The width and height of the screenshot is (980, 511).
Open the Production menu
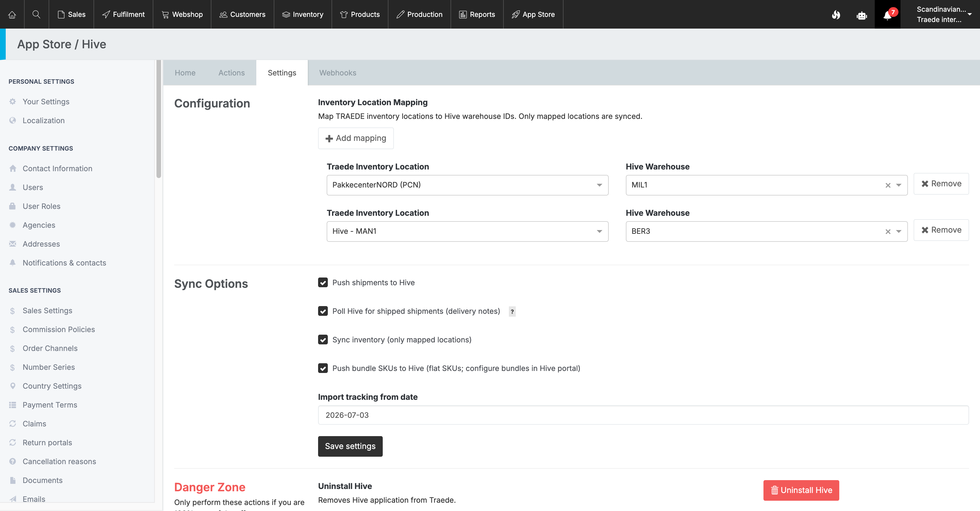419,15
